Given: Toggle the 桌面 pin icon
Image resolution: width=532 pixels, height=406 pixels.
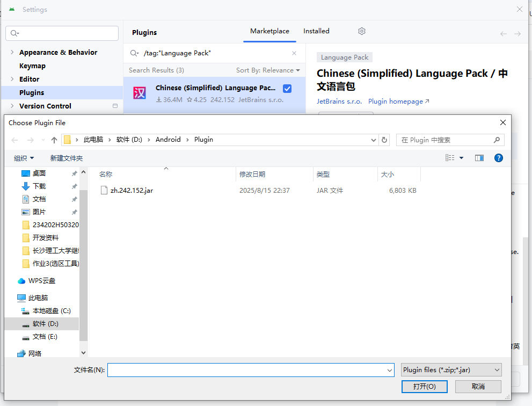Looking at the screenshot, I should pos(74,173).
